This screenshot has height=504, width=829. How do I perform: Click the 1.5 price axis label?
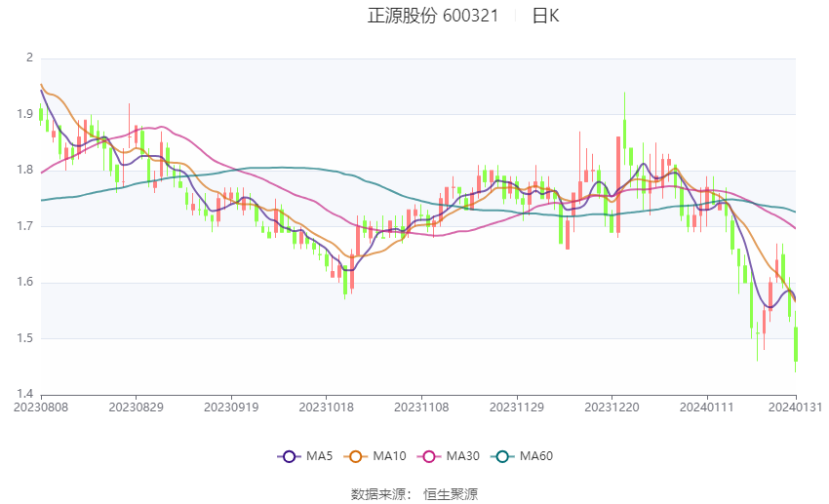pyautogui.click(x=24, y=338)
